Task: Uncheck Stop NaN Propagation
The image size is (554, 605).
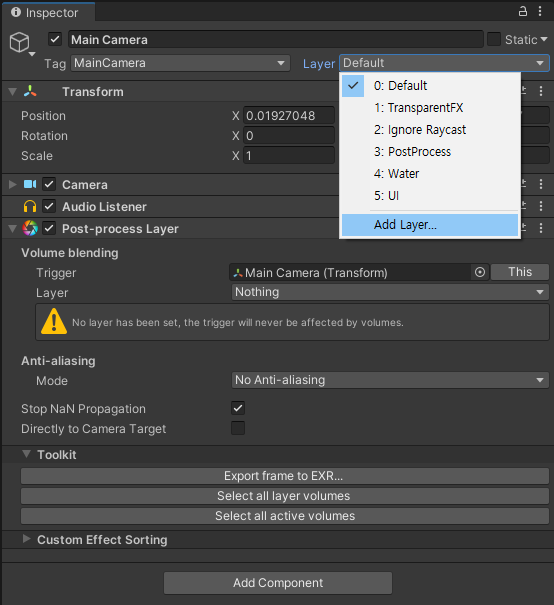Action: (238, 408)
